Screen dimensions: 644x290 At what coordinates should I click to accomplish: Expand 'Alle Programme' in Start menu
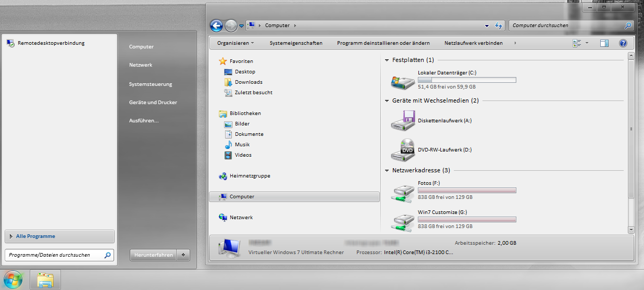(x=59, y=236)
